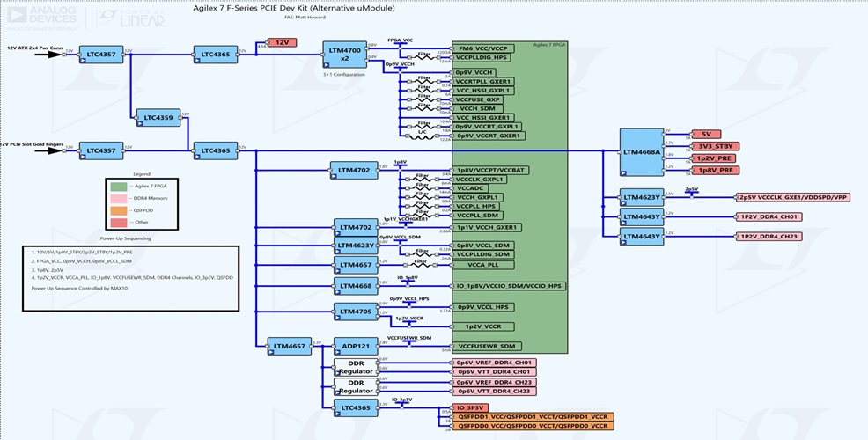Click the arrow icon on the LTM4700 x2 block
The height and width of the screenshot is (440, 868).
327,63
